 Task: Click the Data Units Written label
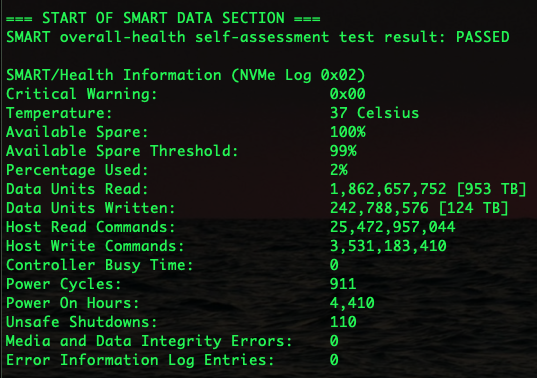pos(90,208)
